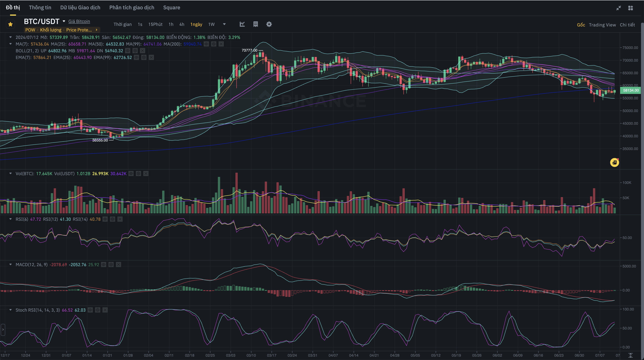Open the chart settings gear icon

pos(269,24)
